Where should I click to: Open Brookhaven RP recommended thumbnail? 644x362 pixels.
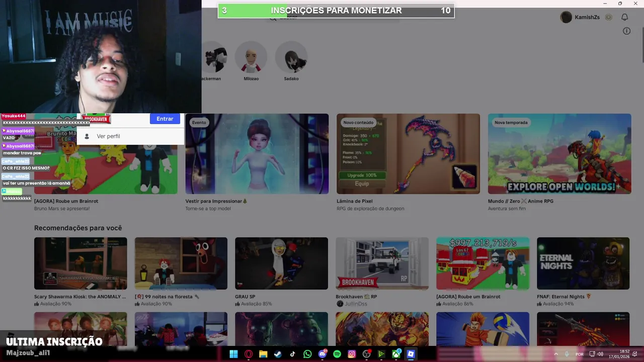(382, 263)
